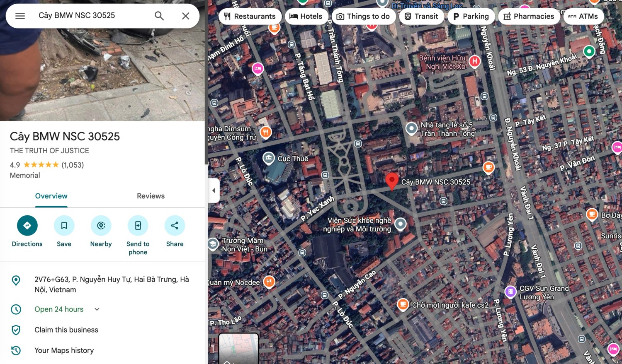Select the Transit chip
Image resolution: width=622 pixels, height=364 pixels.
[421, 16]
